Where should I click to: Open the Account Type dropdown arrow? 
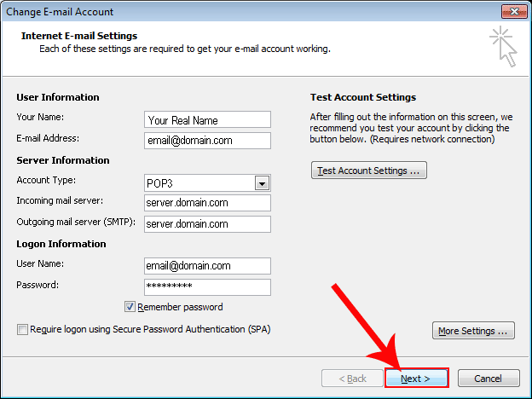(x=262, y=183)
